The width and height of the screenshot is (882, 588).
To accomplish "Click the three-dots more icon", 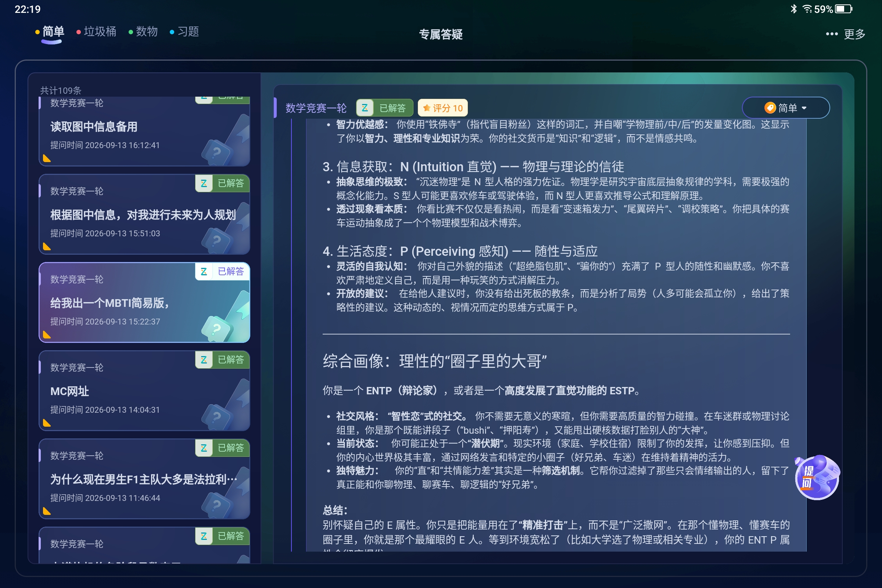I will [831, 34].
